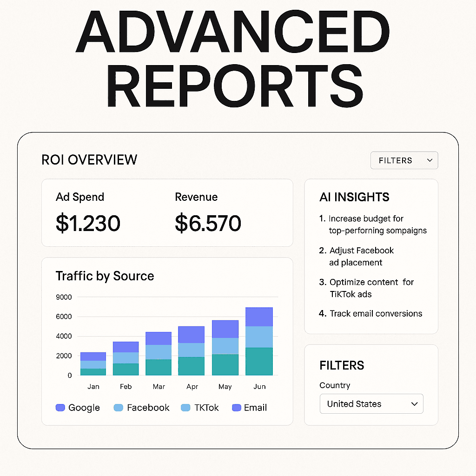Click the Google legend color icon
This screenshot has height=476, width=476.
(x=60, y=408)
